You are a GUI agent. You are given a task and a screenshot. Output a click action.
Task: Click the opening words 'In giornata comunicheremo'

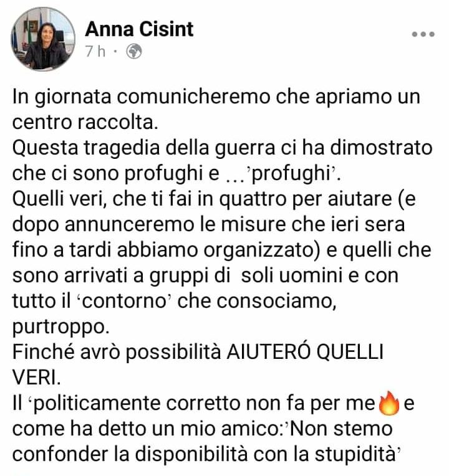142,98
